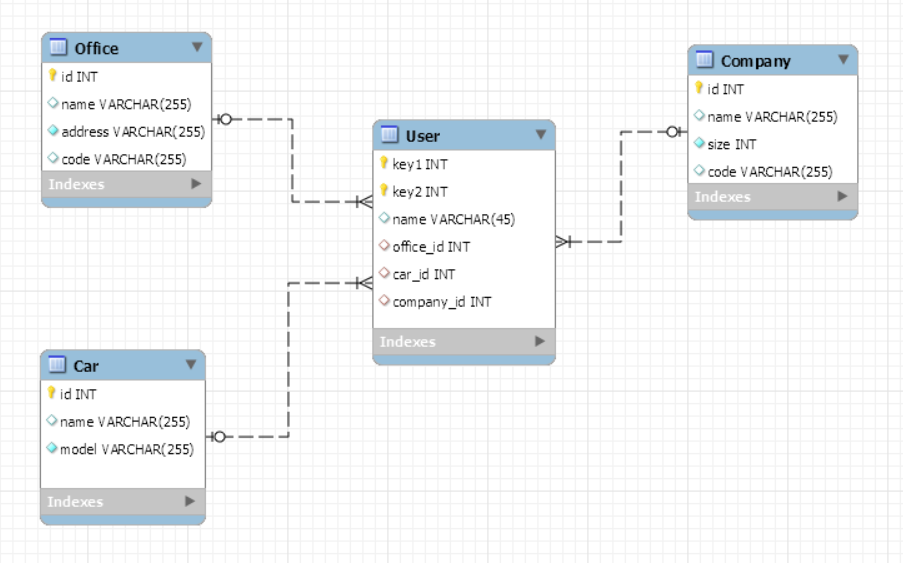Expand the Indexes section of Car table
Viewport: 903px width, 563px height.
(x=190, y=501)
